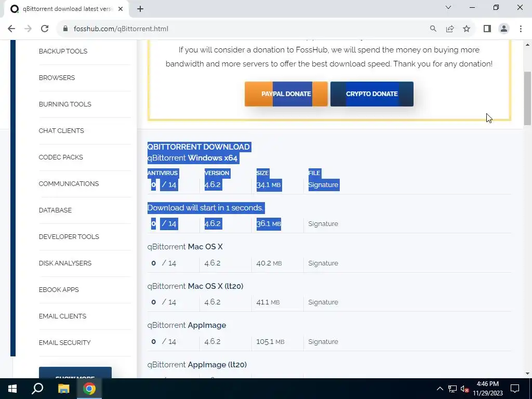532x399 pixels.
Task: Open the Chrome three-dot menu
Action: point(521,29)
